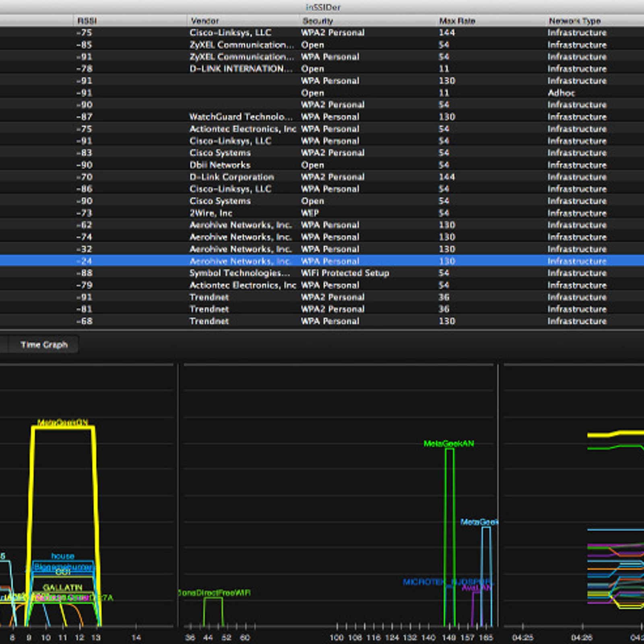Select the Actiontec Electronics row with RSSI -79
This screenshot has height=644, width=644.
322,285
